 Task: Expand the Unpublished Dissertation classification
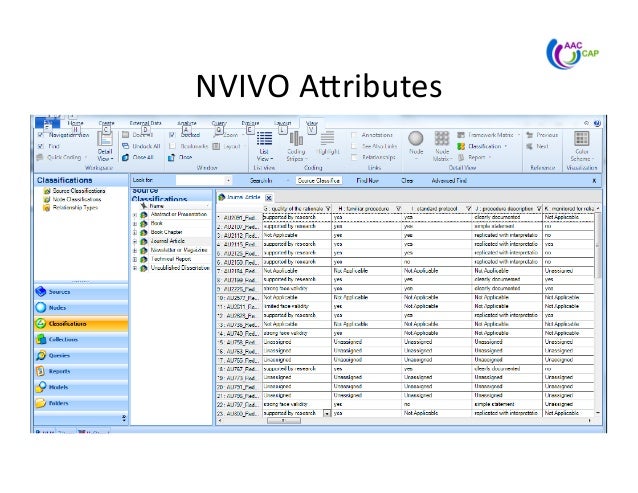pos(135,268)
